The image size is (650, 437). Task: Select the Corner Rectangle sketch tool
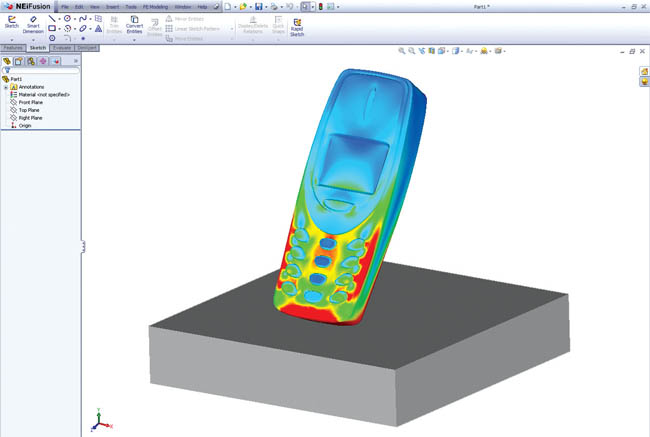point(52,29)
